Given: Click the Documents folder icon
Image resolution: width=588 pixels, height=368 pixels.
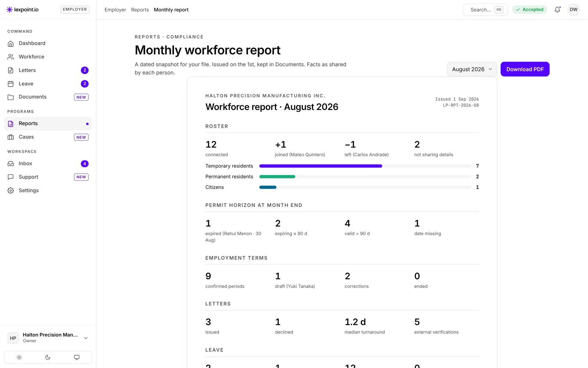Looking at the screenshot, I should click(x=11, y=97).
